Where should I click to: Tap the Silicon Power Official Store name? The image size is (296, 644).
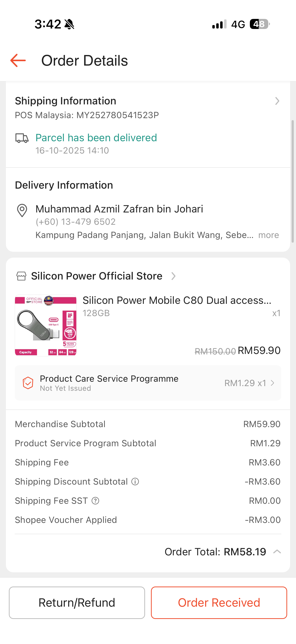click(x=97, y=276)
